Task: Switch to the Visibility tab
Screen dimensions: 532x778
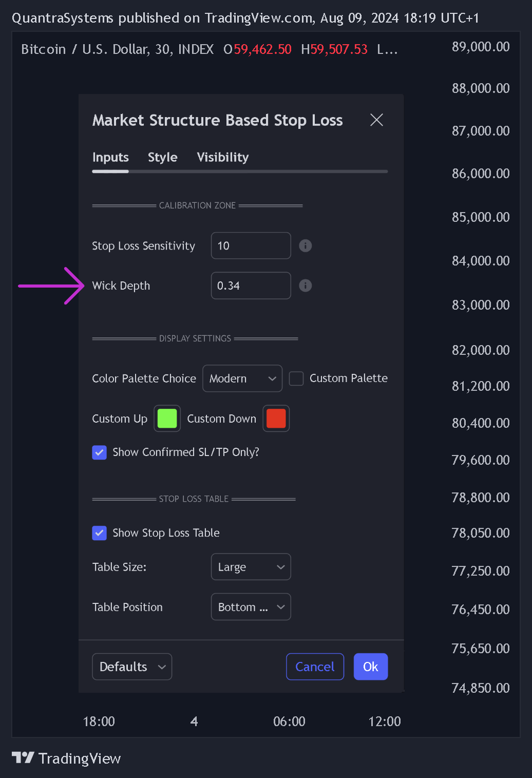Action: pyautogui.click(x=223, y=157)
